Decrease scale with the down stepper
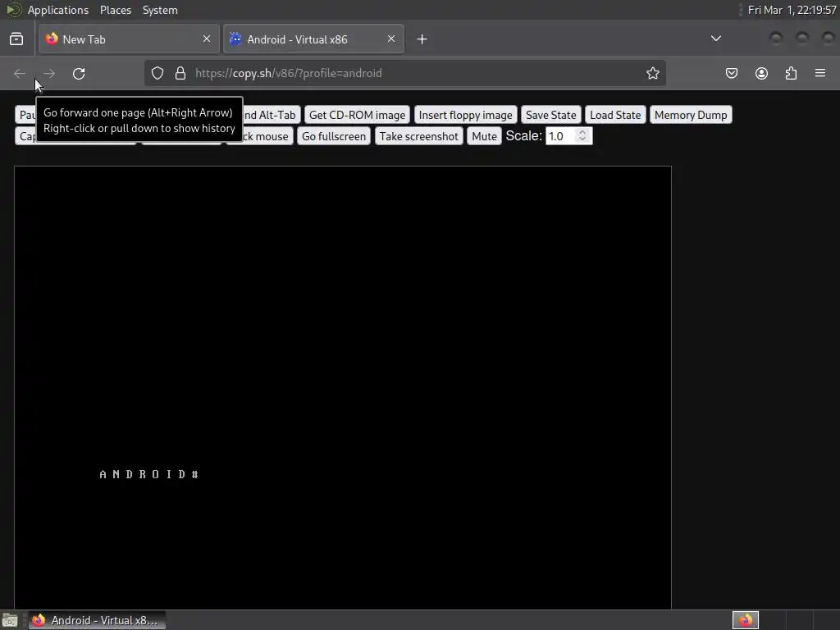The width and height of the screenshot is (840, 630). click(582, 139)
